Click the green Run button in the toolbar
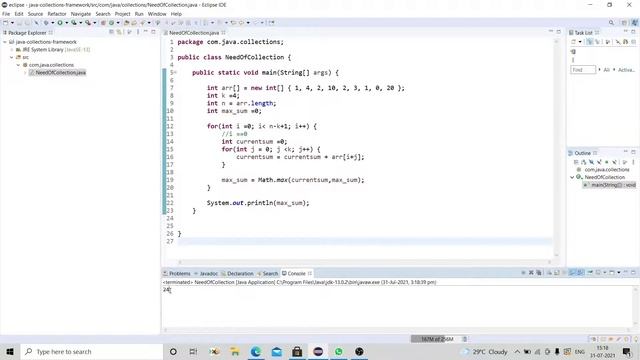 (60, 22)
